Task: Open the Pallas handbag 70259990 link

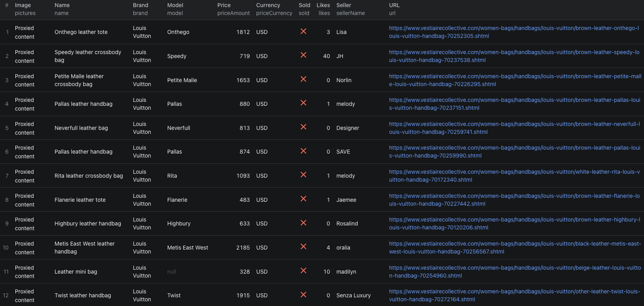Action: click(515, 152)
